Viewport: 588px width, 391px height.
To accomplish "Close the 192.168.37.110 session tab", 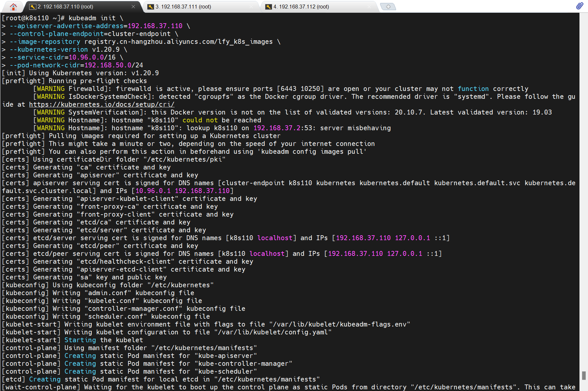I will 133,7.
